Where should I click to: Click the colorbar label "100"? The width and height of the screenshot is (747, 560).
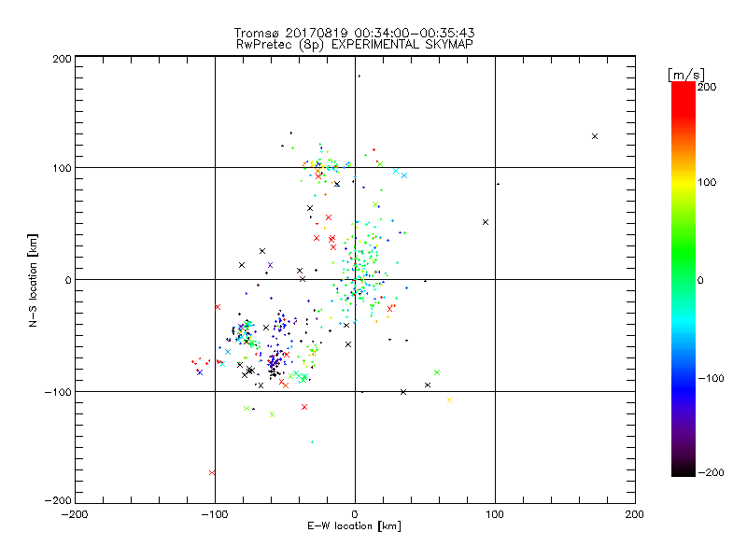point(707,182)
